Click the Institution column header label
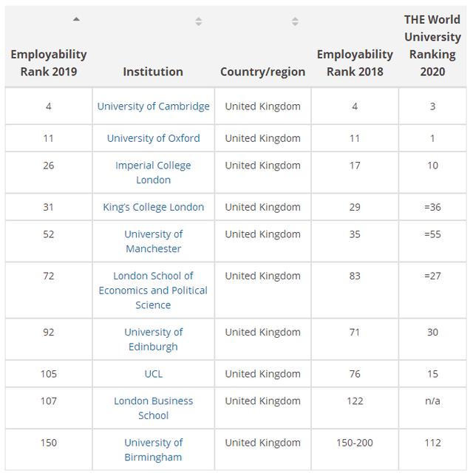Screen dimensions: 473x476 (x=153, y=72)
